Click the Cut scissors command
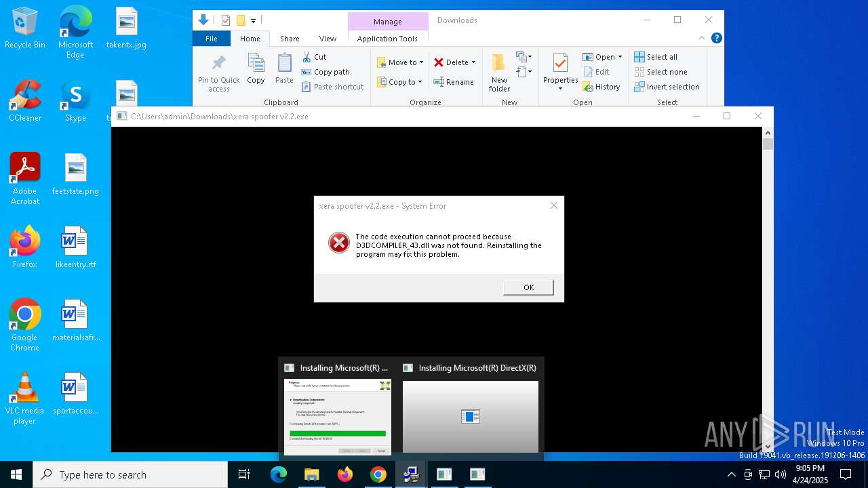The width and height of the screenshot is (868, 488). (x=314, y=57)
